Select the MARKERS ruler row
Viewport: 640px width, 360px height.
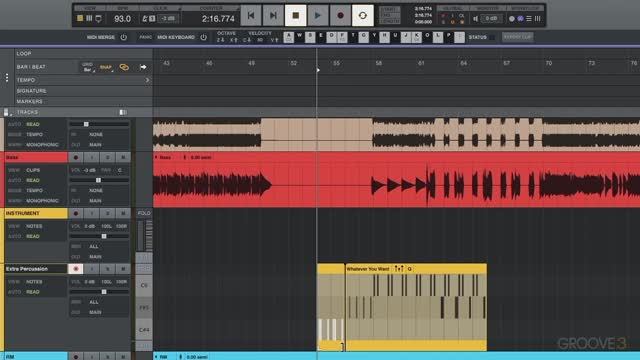click(83, 101)
